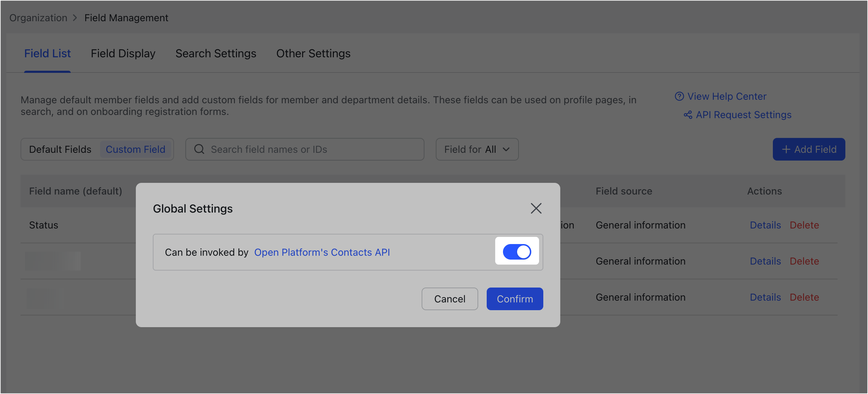
Task: Go to the Search Settings tab
Action: 216,53
